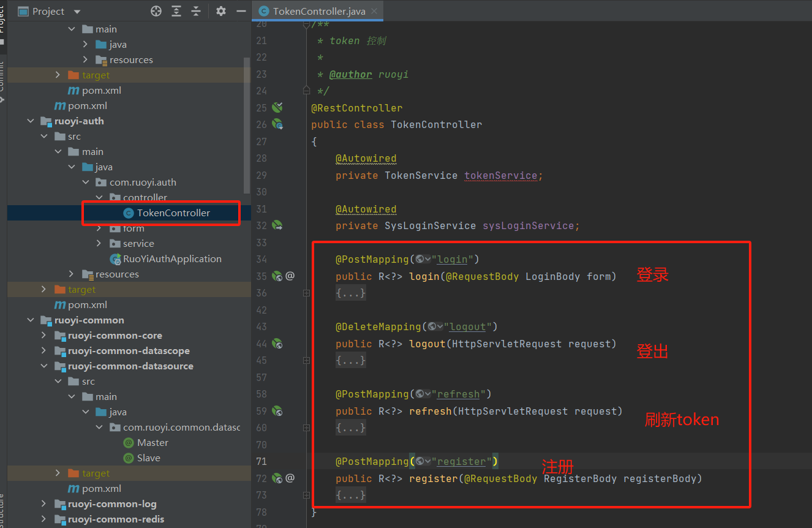The image size is (812, 528).
Task: Open the Project view dropdown
Action: [x=77, y=12]
